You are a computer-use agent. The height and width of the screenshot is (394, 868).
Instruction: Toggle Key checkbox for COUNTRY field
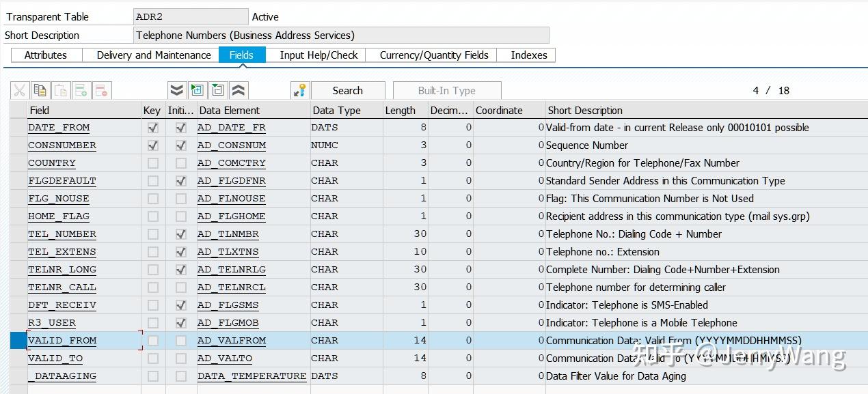pos(153,163)
